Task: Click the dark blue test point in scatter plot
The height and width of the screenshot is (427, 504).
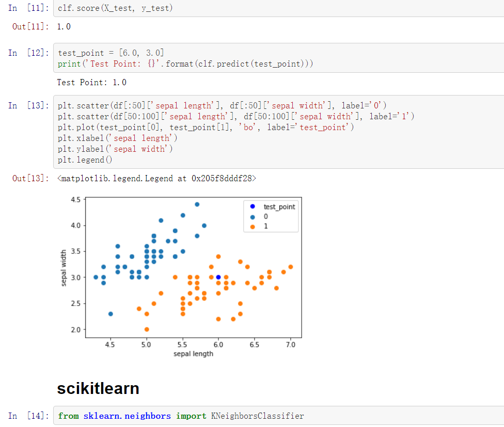Action: [218, 277]
